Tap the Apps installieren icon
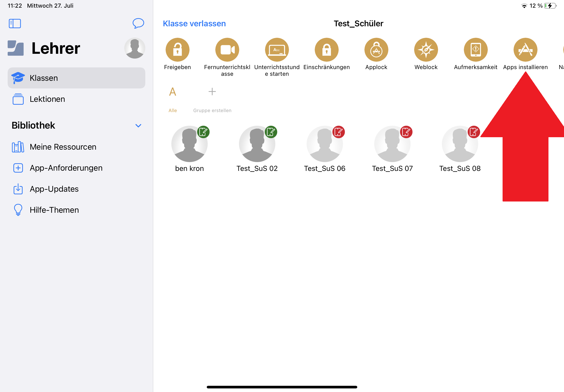 pyautogui.click(x=526, y=50)
